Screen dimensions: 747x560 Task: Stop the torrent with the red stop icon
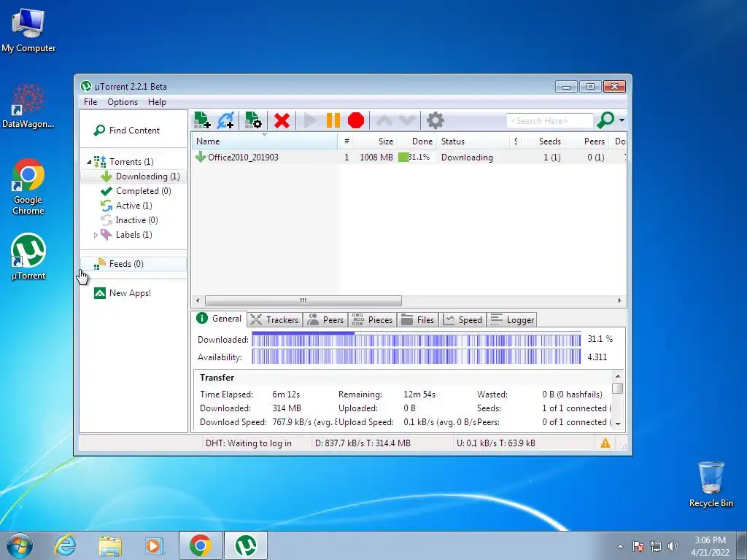coord(356,120)
